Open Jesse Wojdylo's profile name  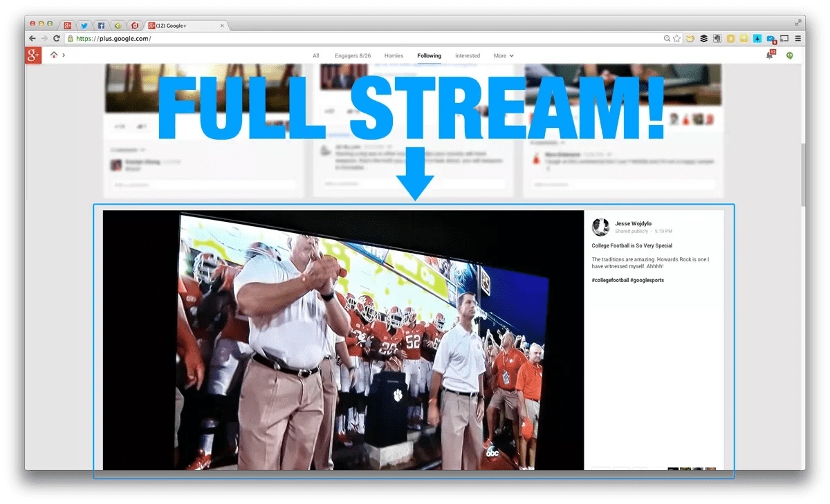coord(633,224)
